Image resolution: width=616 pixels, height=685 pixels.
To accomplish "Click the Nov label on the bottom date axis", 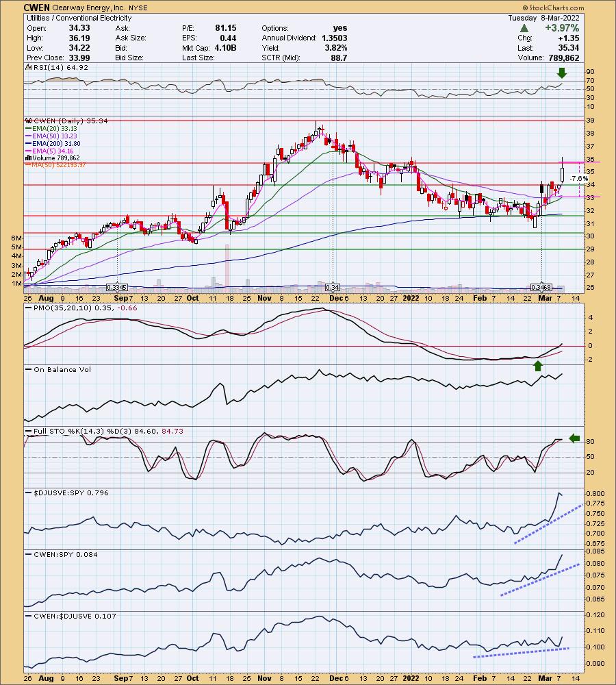I will click(265, 678).
